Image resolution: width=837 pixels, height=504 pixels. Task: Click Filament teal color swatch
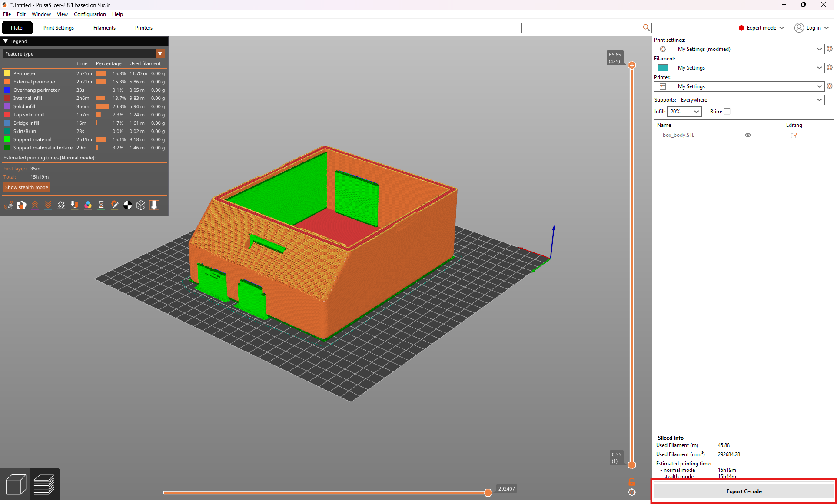pyautogui.click(x=663, y=68)
